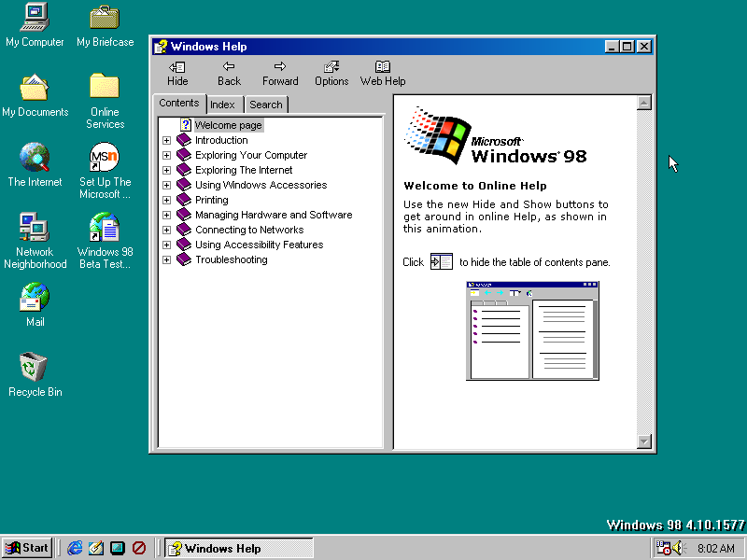Click the Microsoft Windows 98 logo image

click(x=496, y=136)
